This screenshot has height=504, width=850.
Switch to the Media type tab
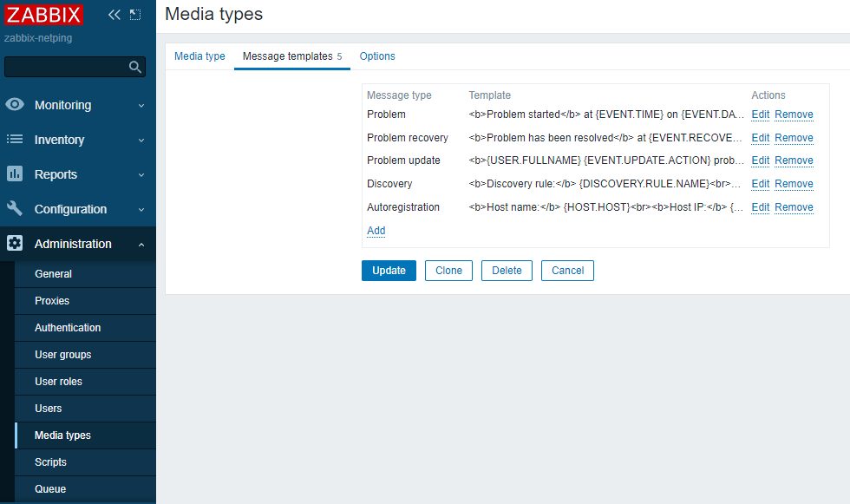tap(199, 56)
